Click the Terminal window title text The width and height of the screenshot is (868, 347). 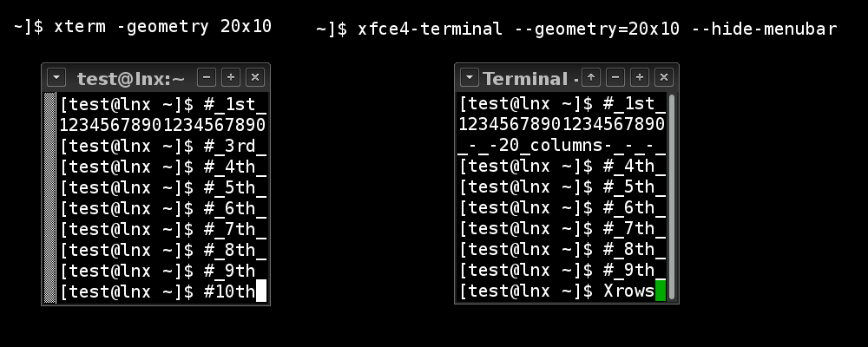pos(524,79)
